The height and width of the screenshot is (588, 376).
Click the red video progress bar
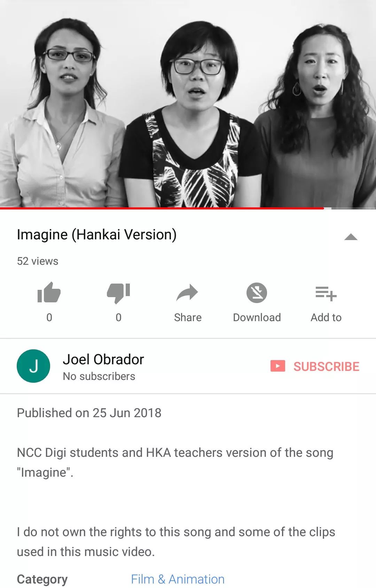[x=162, y=208]
